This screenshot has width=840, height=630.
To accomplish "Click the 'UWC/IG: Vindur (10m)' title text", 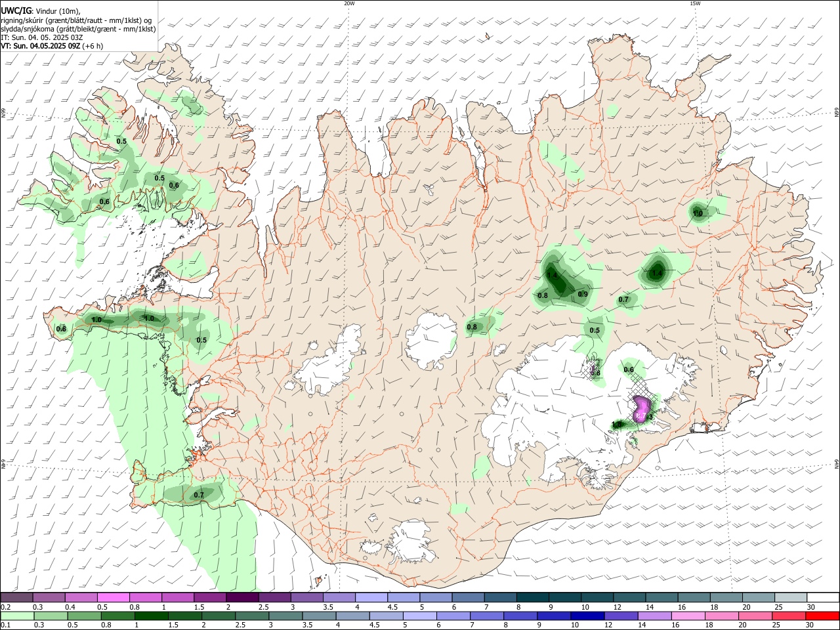I will click(41, 10).
